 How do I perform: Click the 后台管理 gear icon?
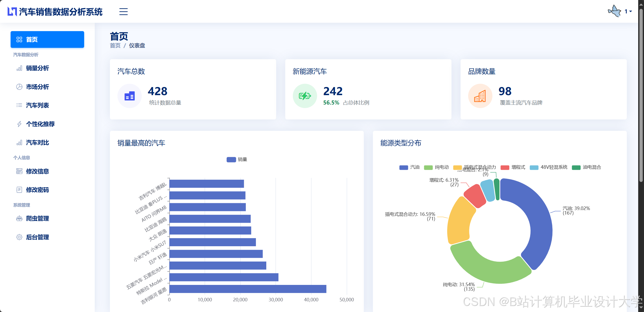[x=19, y=237]
